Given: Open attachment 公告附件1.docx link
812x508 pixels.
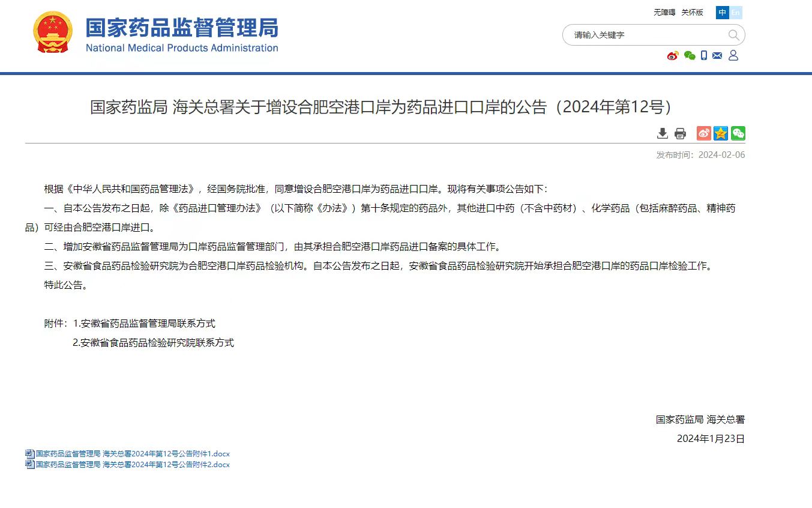Looking at the screenshot, I should pos(133,454).
